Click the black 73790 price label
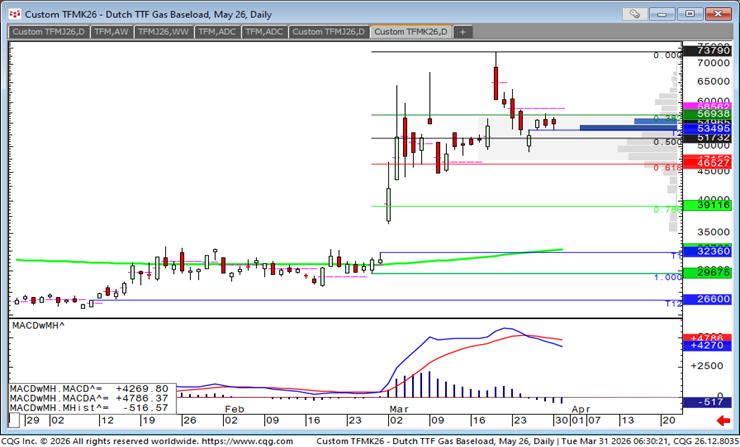740x447 pixels. [x=704, y=50]
